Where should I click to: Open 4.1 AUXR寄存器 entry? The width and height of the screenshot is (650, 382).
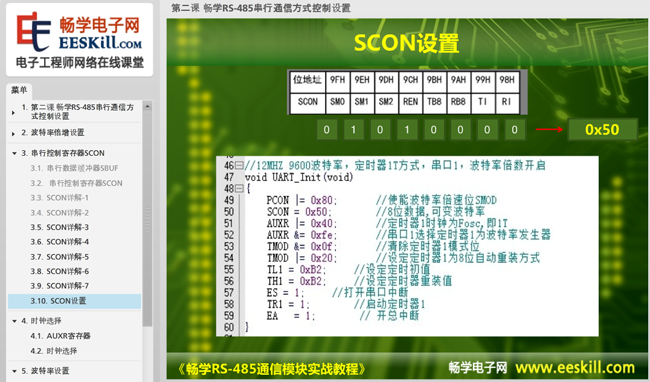click(x=61, y=336)
